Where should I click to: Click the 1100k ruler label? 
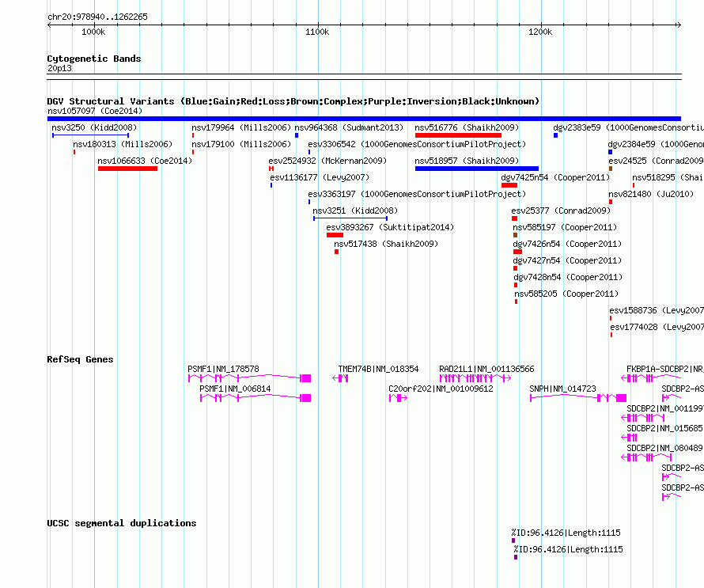click(317, 32)
